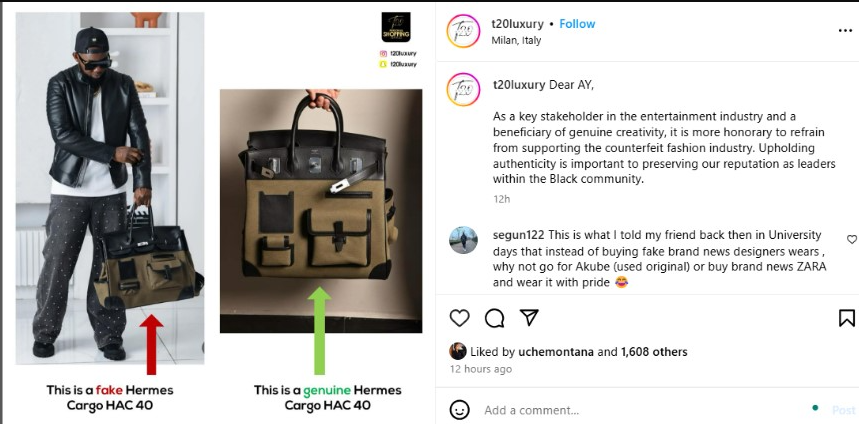Open the emoji picker smiley icon
This screenshot has width=859, height=424.
tap(459, 409)
